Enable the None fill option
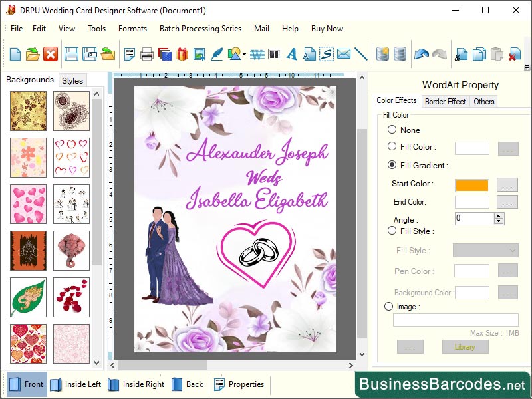 coord(392,130)
